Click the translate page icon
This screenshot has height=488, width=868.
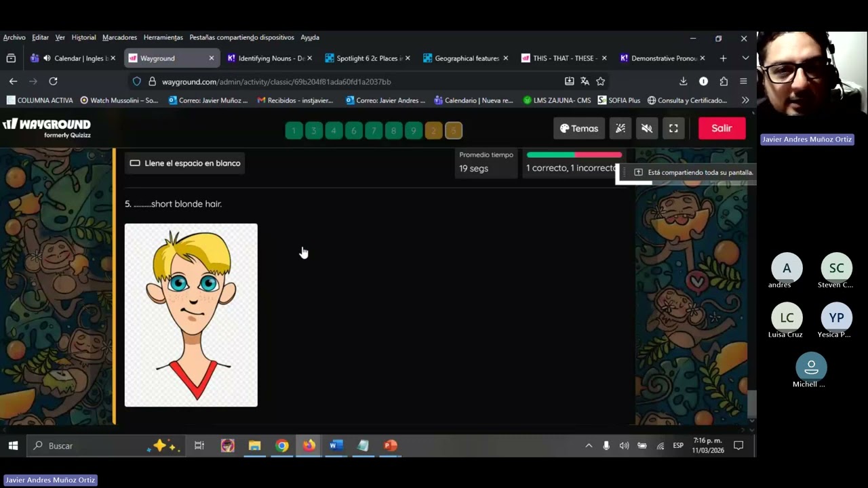coord(585,81)
